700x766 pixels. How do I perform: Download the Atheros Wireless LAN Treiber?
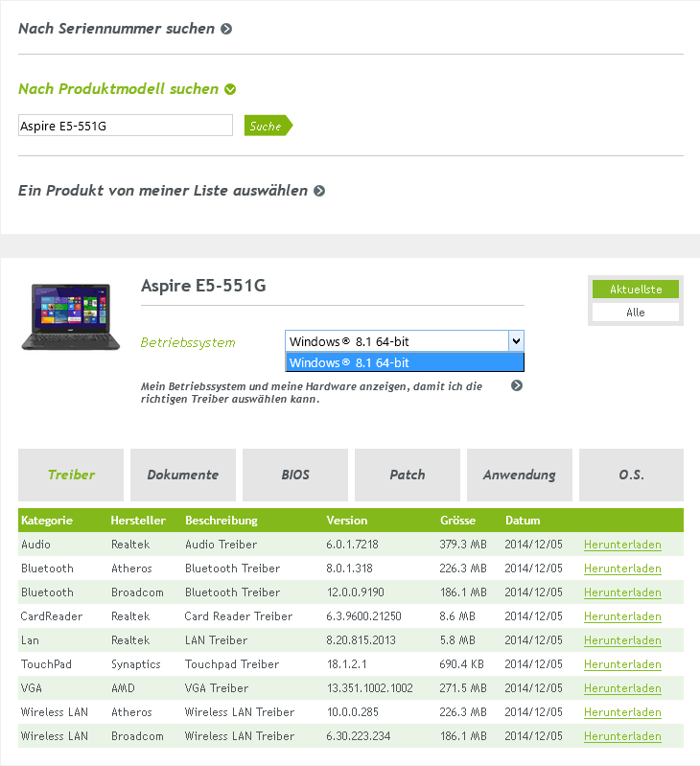click(x=622, y=712)
